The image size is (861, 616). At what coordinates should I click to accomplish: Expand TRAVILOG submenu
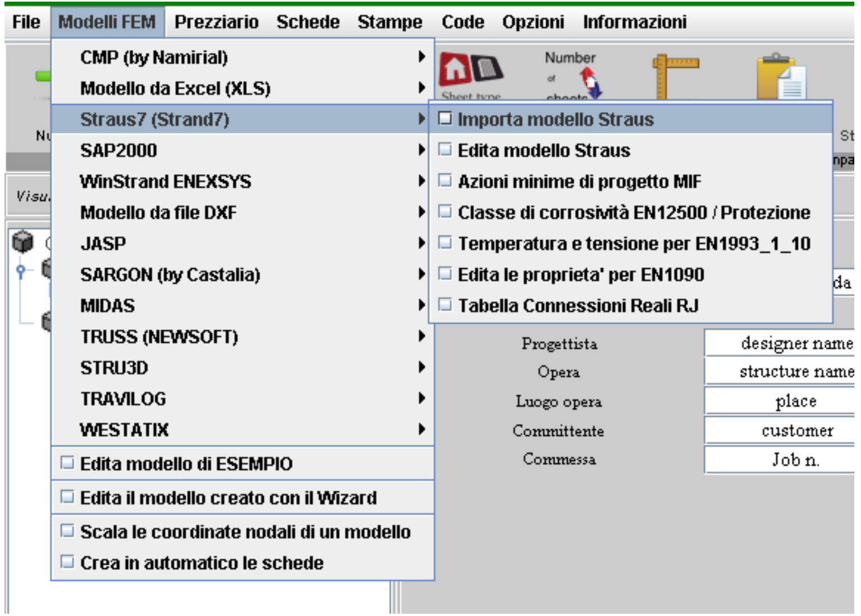243,399
